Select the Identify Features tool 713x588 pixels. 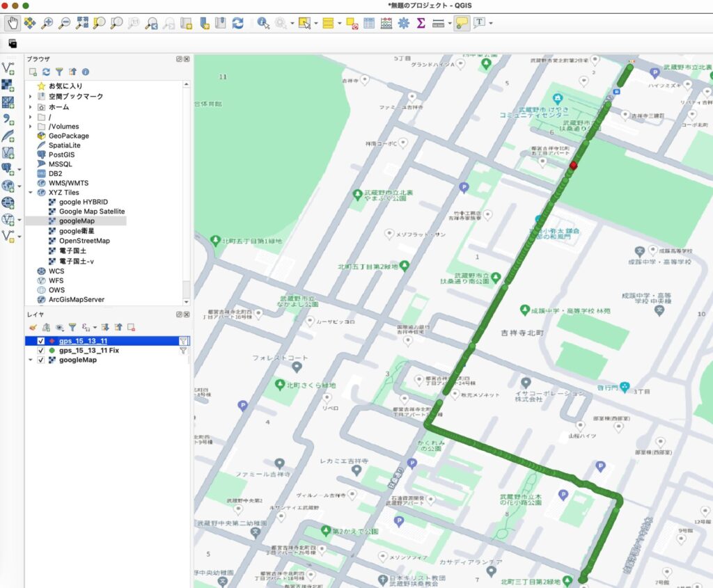point(263,23)
